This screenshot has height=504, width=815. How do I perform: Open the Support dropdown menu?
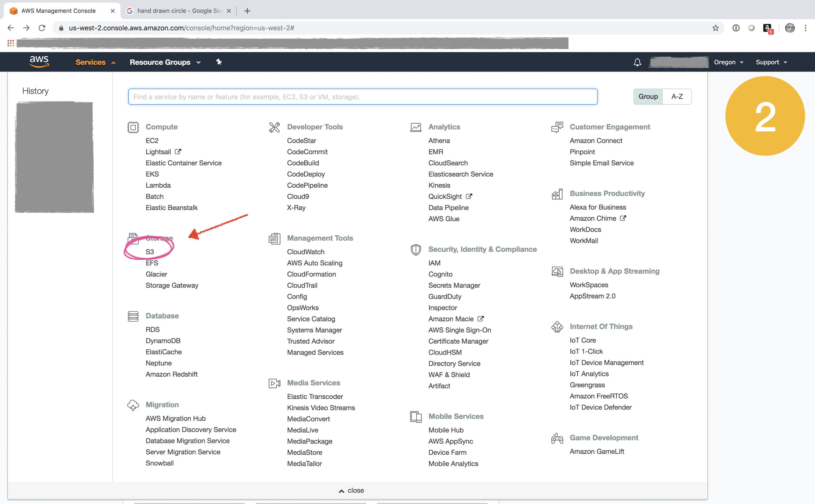771,62
